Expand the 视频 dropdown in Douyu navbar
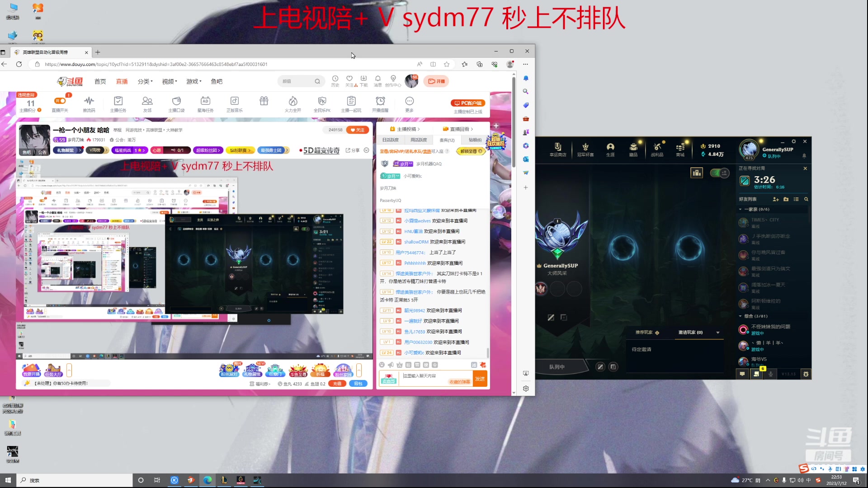 pyautogui.click(x=169, y=81)
